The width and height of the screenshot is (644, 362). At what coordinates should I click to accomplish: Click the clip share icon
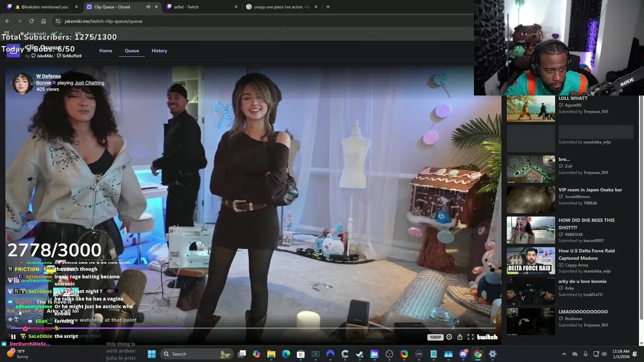coord(459,337)
